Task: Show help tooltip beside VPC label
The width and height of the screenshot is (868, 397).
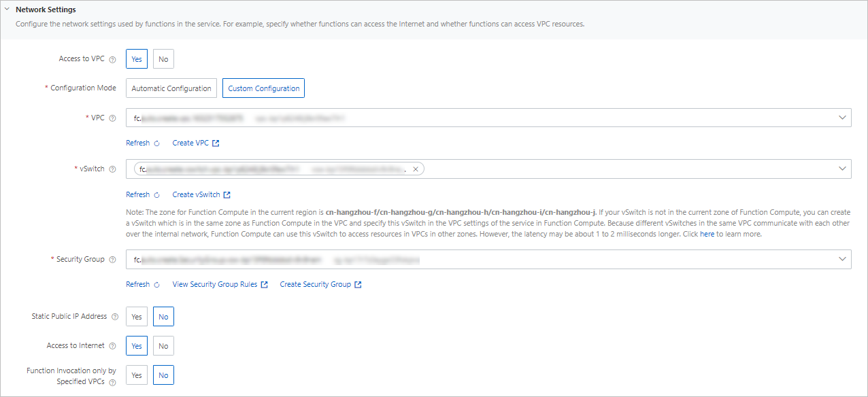Action: pyautogui.click(x=113, y=118)
